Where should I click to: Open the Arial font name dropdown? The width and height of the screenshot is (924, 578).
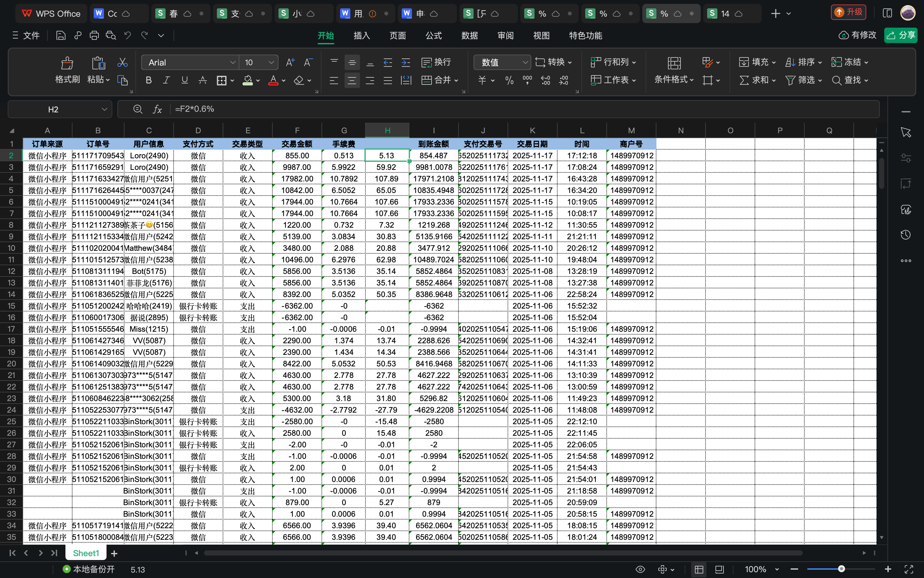point(232,62)
